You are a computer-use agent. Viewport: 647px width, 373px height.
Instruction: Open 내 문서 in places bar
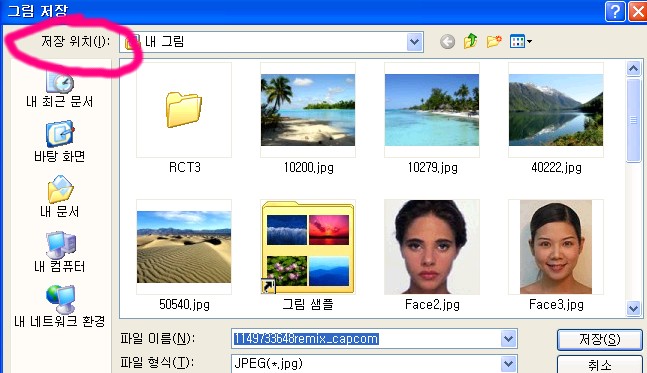pos(60,196)
